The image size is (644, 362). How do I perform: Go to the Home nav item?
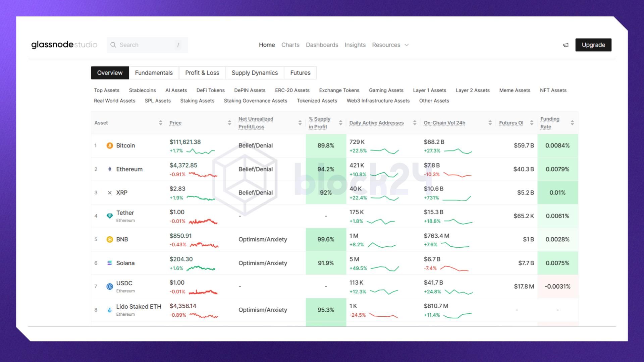tap(267, 45)
